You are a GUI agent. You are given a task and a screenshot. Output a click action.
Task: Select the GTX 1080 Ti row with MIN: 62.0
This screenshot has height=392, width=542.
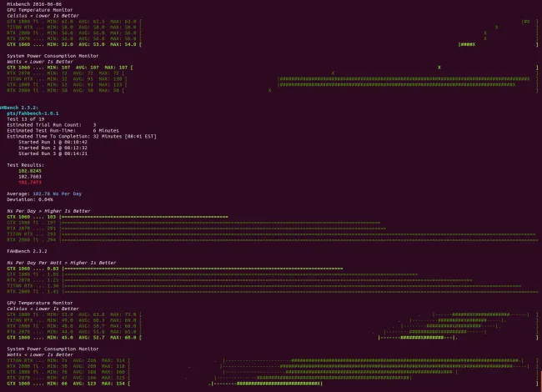pos(273,22)
